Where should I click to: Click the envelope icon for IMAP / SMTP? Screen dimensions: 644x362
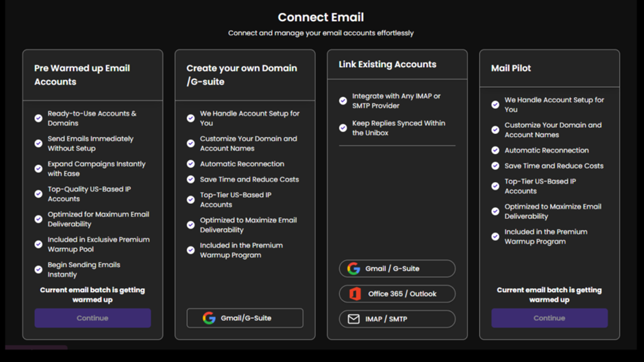point(354,319)
